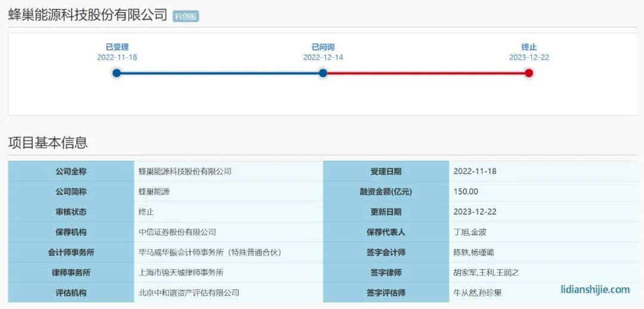Select the 已问询 timeline dot
The width and height of the screenshot is (644, 309).
(323, 73)
